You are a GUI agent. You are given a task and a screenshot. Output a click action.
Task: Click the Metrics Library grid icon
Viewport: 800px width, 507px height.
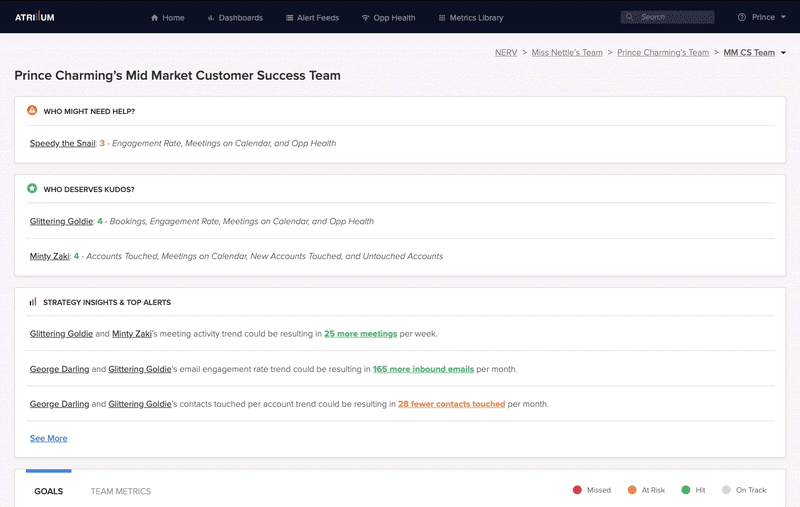[x=442, y=18]
